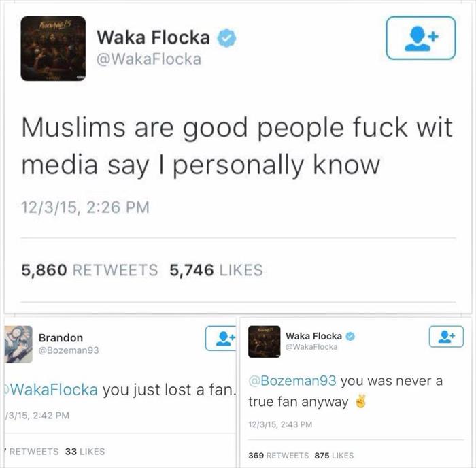
Task: Click the follow button beside Brandon's tweet
Action: tap(221, 338)
